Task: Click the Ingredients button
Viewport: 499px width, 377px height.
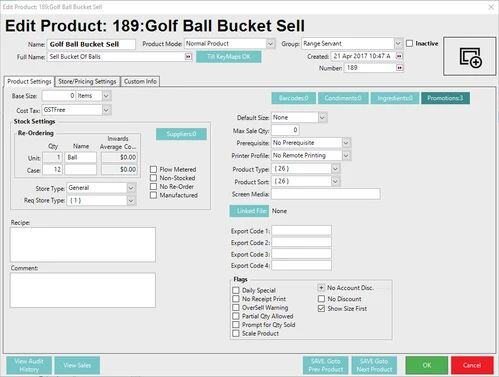Action: coord(395,98)
